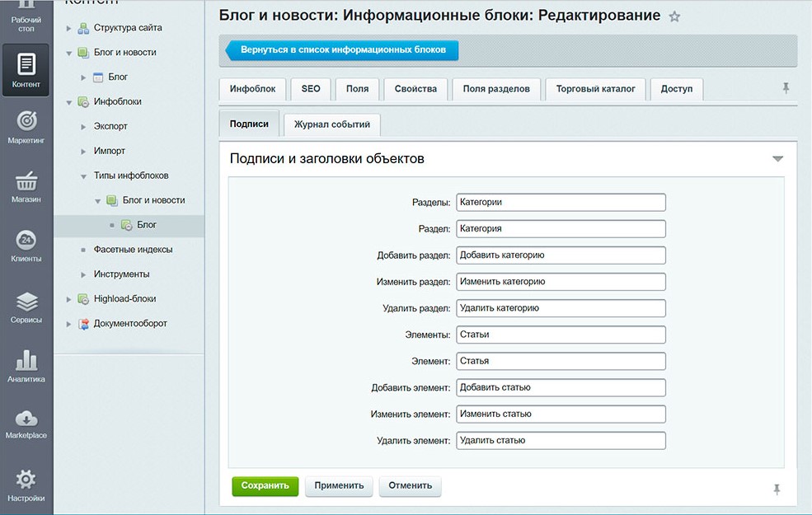The image size is (812, 515).
Task: Open the Маркетинг section icon
Action: click(26, 121)
